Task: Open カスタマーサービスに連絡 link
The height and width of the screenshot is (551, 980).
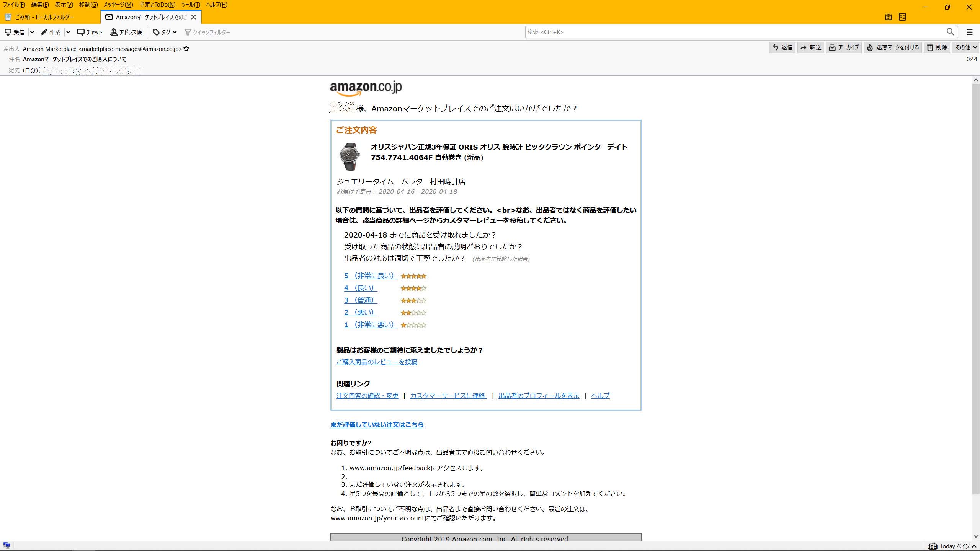Action: click(x=448, y=395)
